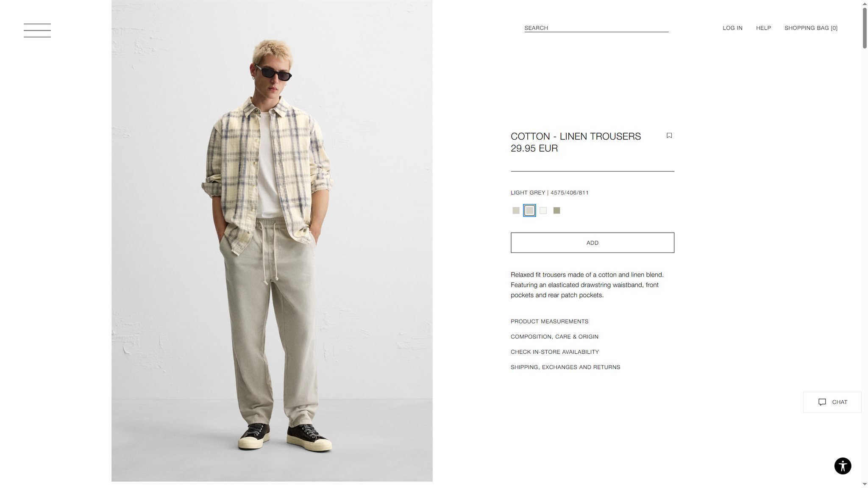View the Shopping Bag
Viewport: 868px width, 488px height.
811,28
